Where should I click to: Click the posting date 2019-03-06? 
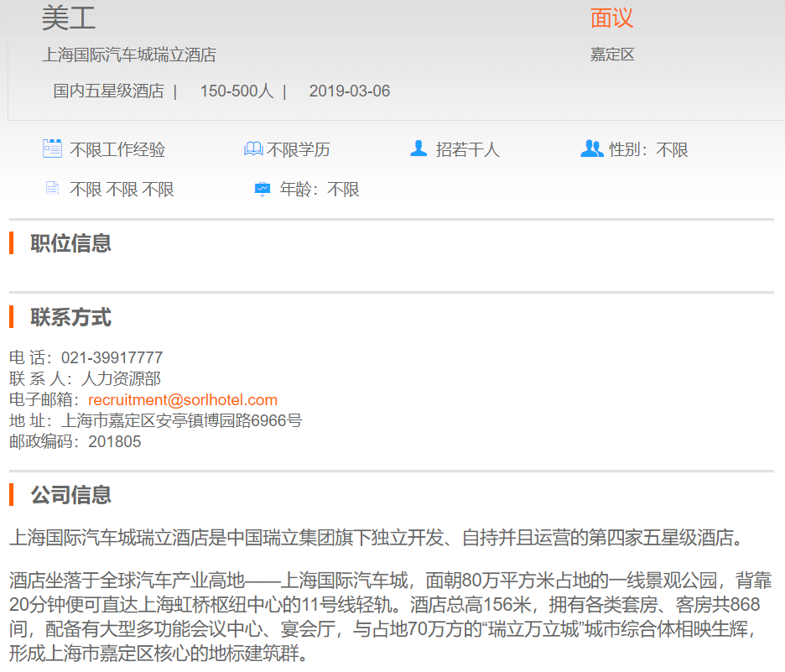pyautogui.click(x=349, y=91)
